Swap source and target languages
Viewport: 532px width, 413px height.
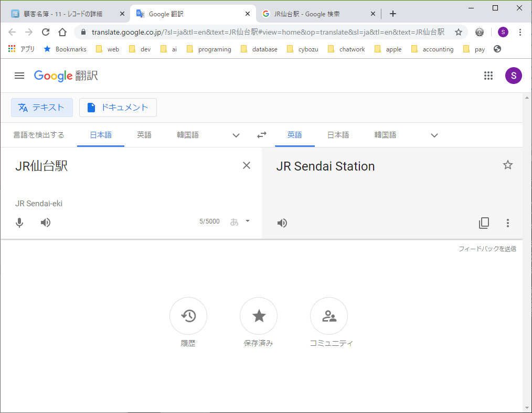click(x=262, y=135)
